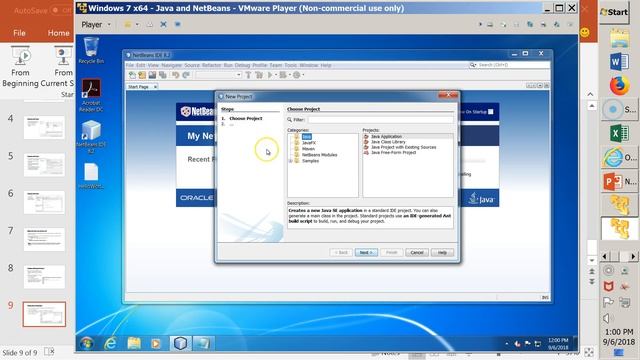Click Build Project hammer icon in NetBeans
This screenshot has width=640, height=360.
tap(248, 75)
